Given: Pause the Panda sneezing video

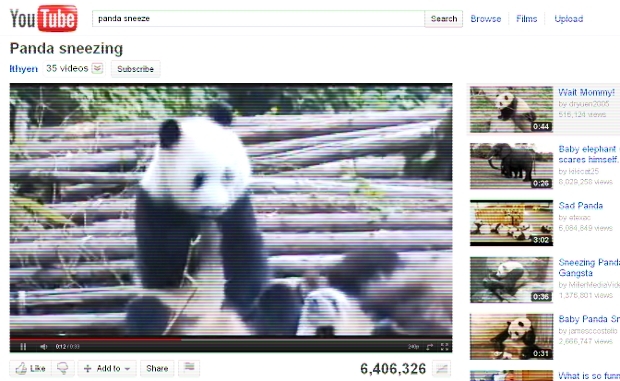Looking at the screenshot, I should click(23, 347).
